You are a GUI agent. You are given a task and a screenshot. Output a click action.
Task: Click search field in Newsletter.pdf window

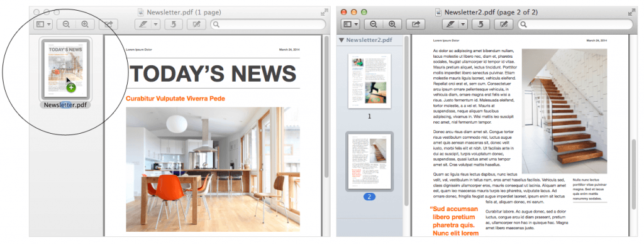click(x=268, y=24)
